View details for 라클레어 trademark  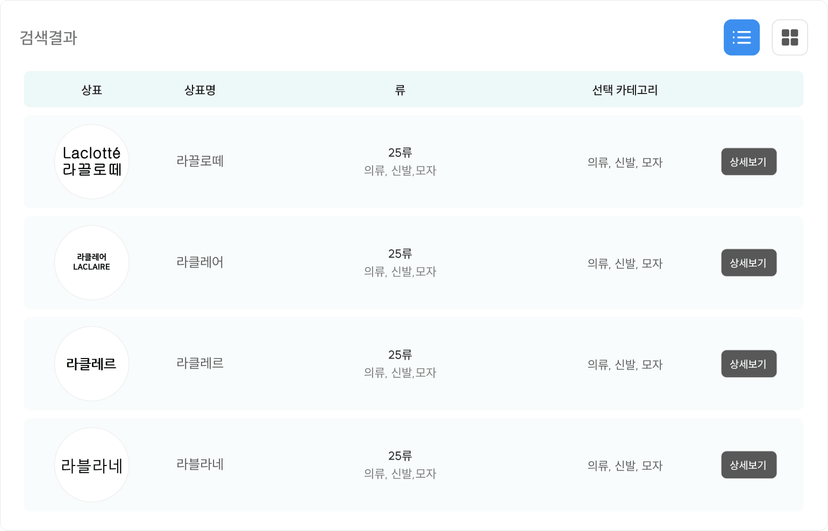pyautogui.click(x=749, y=262)
